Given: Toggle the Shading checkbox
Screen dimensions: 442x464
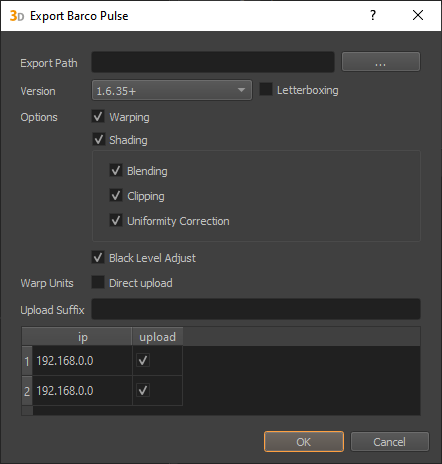Looking at the screenshot, I should click(99, 139).
